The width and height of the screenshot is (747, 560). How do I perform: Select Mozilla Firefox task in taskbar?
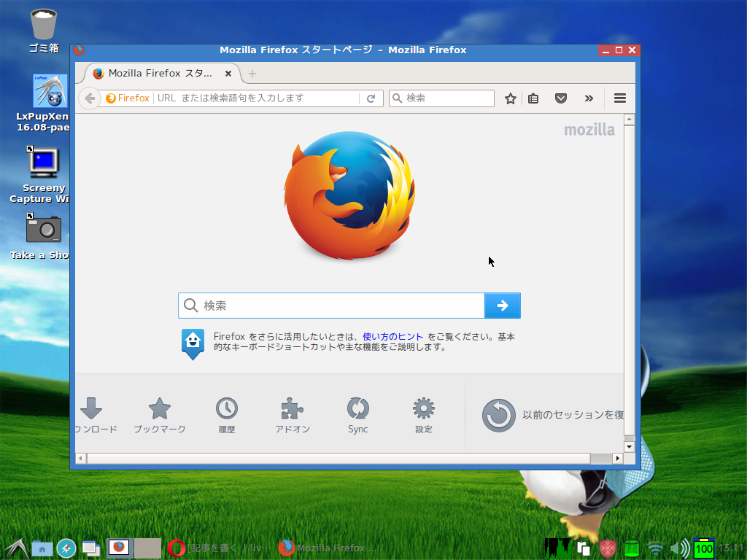328,548
